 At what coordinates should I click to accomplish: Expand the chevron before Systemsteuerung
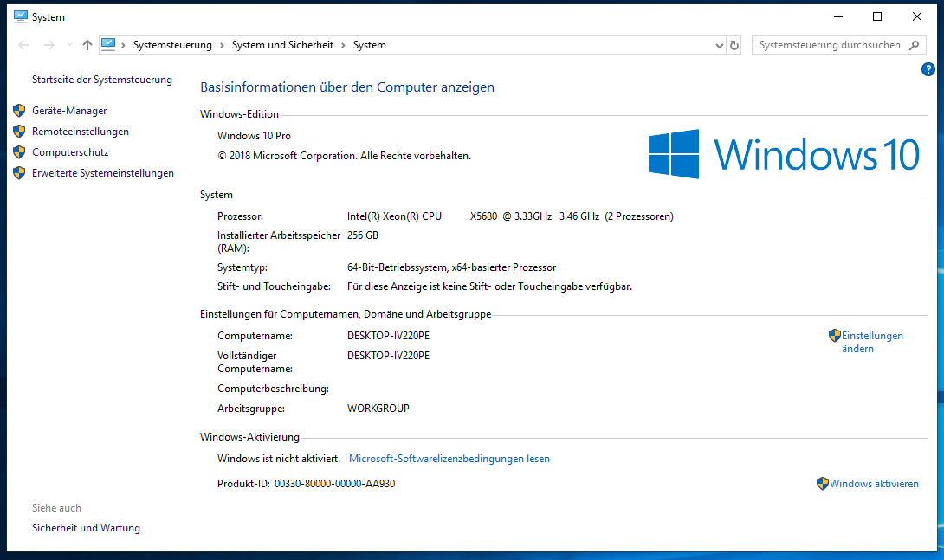[124, 45]
